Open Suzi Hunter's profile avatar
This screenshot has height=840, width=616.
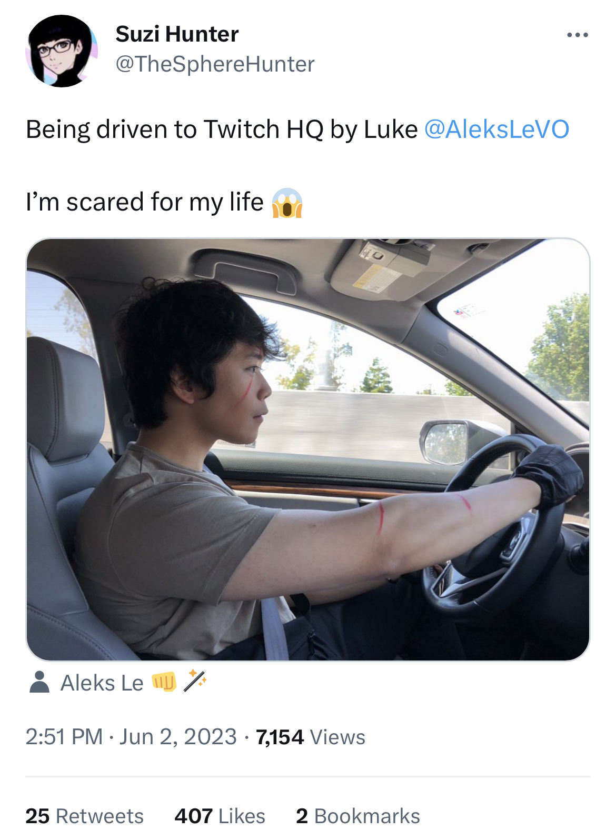(62, 51)
